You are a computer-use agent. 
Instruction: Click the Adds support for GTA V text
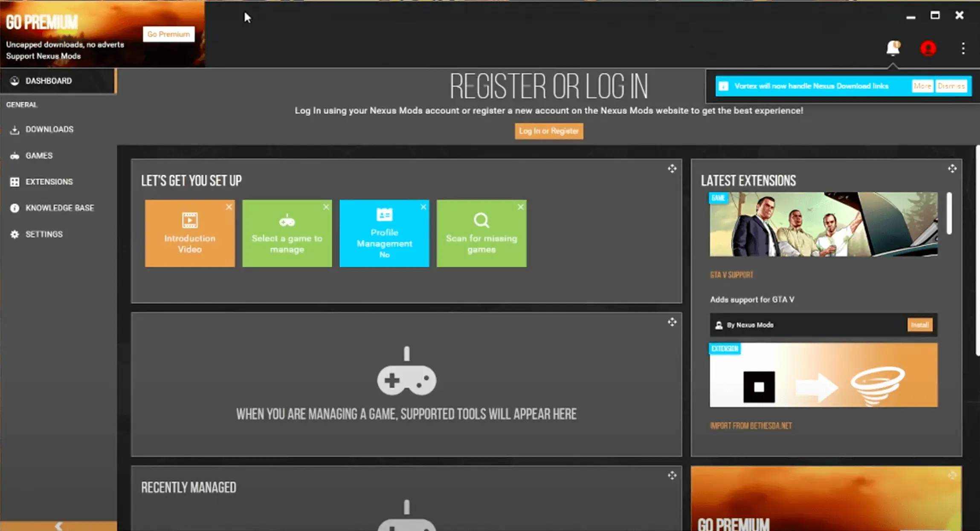click(752, 300)
